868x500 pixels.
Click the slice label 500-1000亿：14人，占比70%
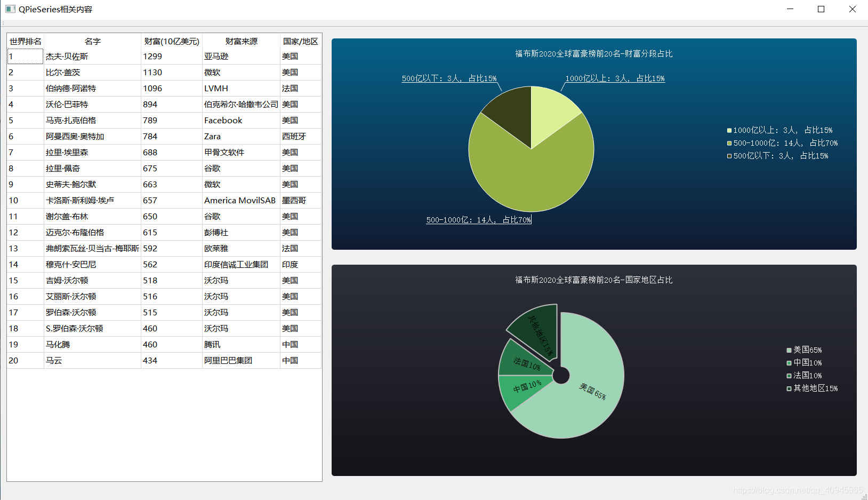point(479,220)
